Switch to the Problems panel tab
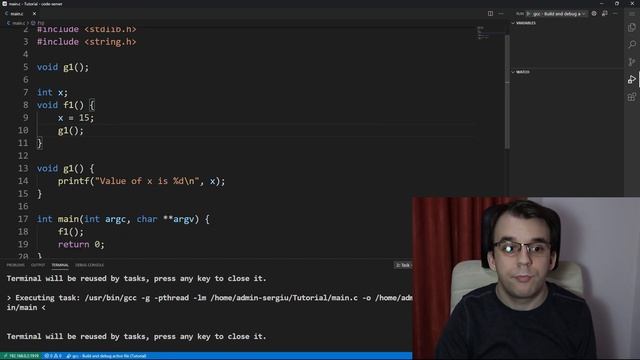The image size is (640, 360). coord(16,265)
